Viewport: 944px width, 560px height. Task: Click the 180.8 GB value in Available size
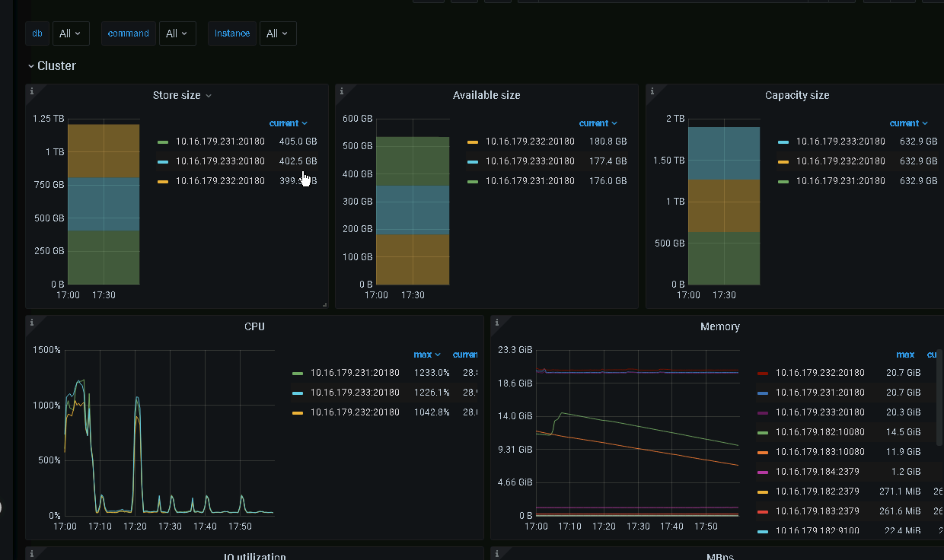click(608, 142)
